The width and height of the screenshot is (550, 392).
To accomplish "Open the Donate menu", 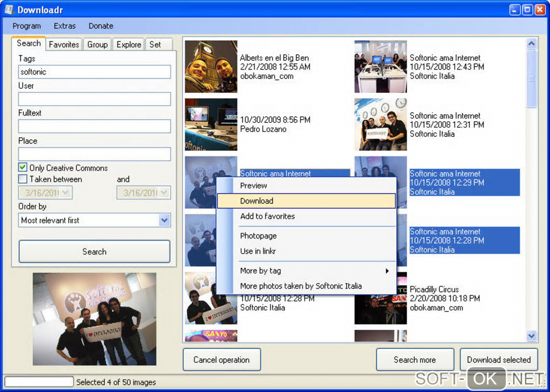I will [x=101, y=26].
